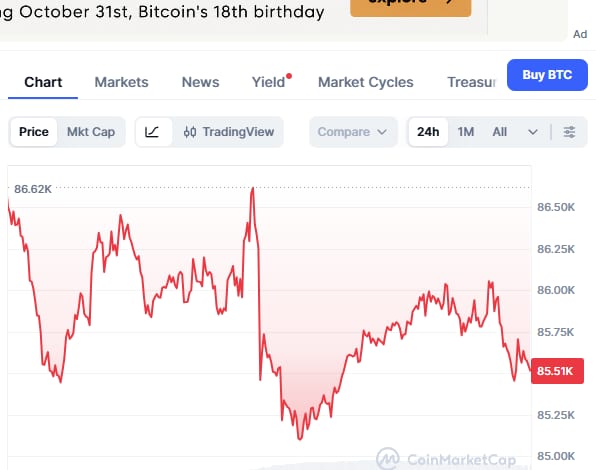Click the TradingView candlestick icon
Viewport: 596px width, 470px height.
[x=190, y=132]
